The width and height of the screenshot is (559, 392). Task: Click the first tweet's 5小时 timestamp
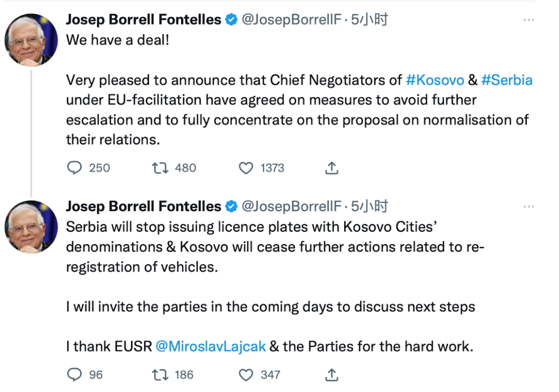coord(370,20)
